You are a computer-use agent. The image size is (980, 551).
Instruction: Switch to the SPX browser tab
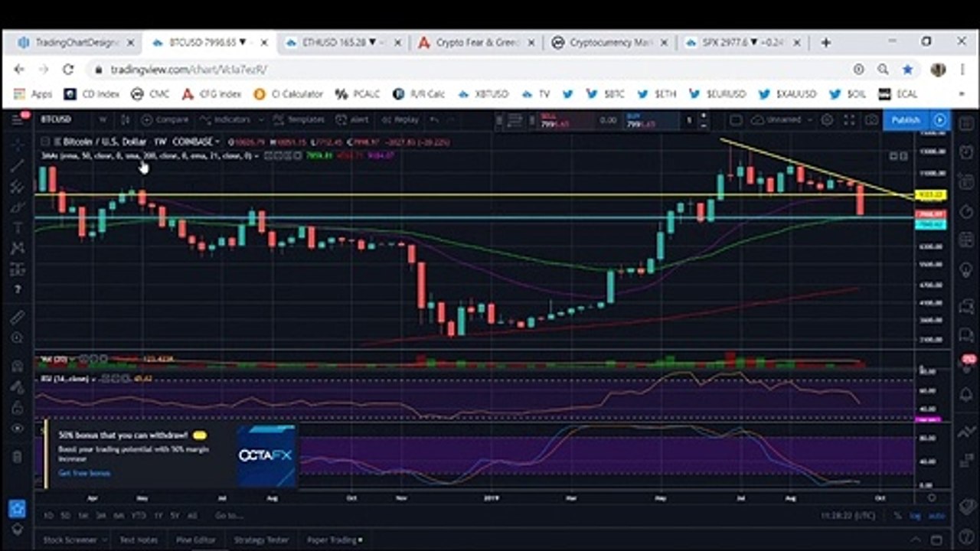click(x=743, y=43)
